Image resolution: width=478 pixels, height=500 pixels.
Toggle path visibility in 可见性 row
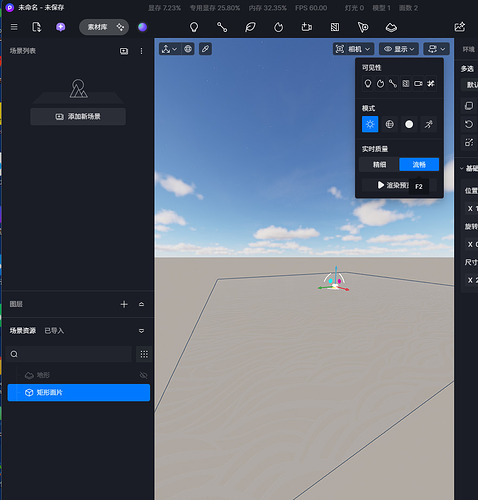tap(393, 83)
